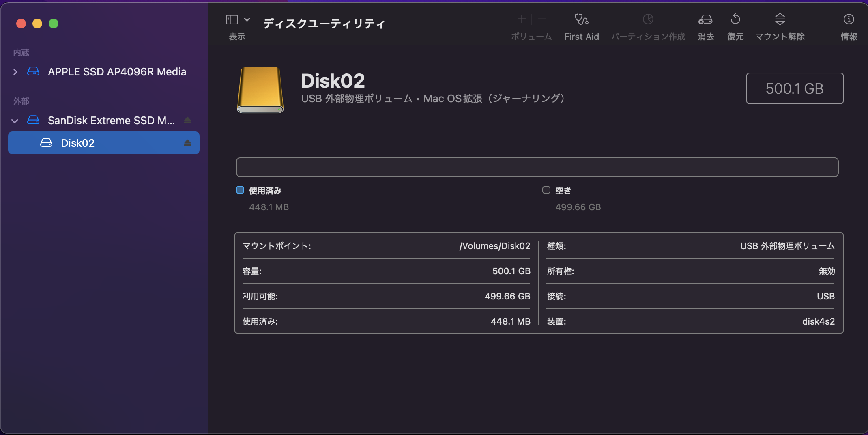
Task: Open the view (表示) options dropdown chevron
Action: (247, 19)
